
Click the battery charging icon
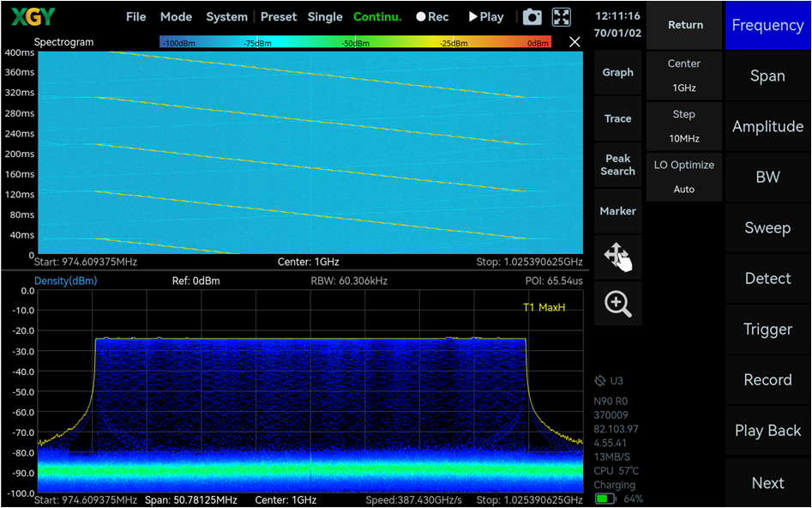point(604,499)
